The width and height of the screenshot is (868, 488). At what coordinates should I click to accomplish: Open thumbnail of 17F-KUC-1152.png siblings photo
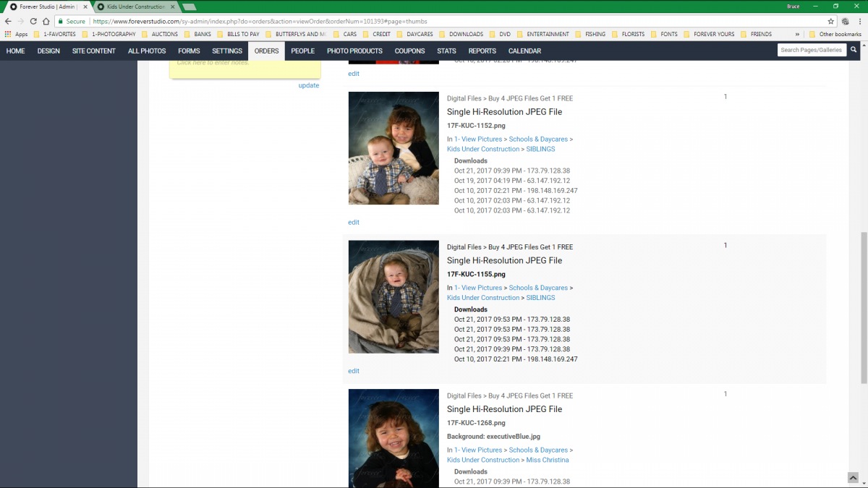pos(393,148)
